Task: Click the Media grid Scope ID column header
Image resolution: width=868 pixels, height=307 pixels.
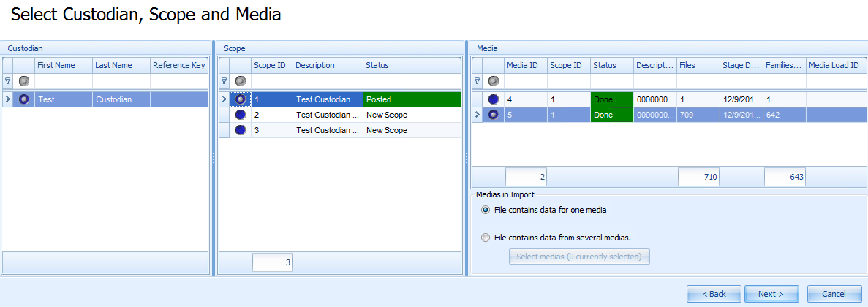Action: (x=568, y=65)
